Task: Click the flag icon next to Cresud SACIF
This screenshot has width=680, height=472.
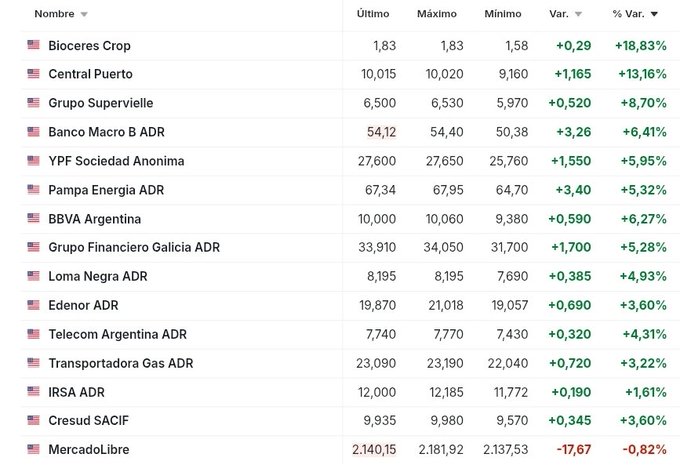Action: pos(33,421)
